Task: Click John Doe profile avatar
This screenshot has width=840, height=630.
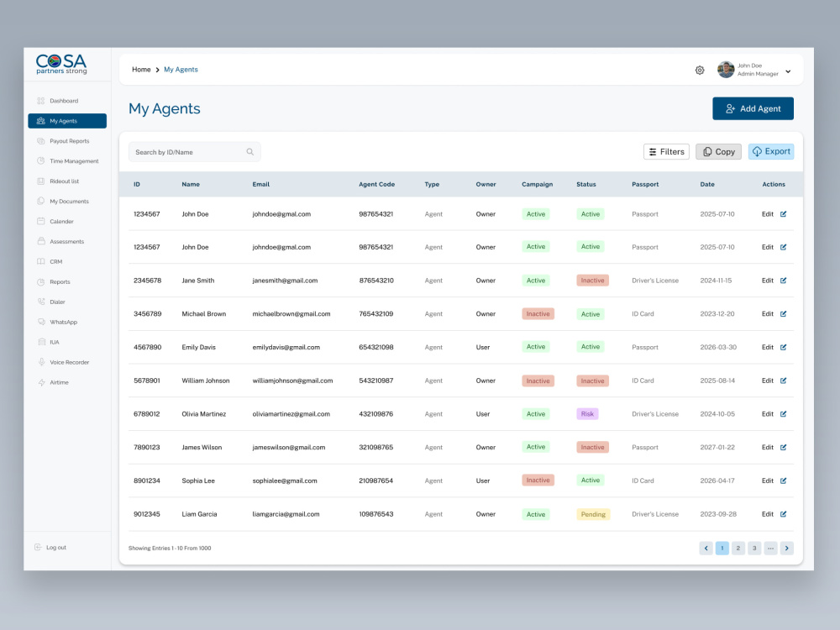Action: tap(726, 70)
